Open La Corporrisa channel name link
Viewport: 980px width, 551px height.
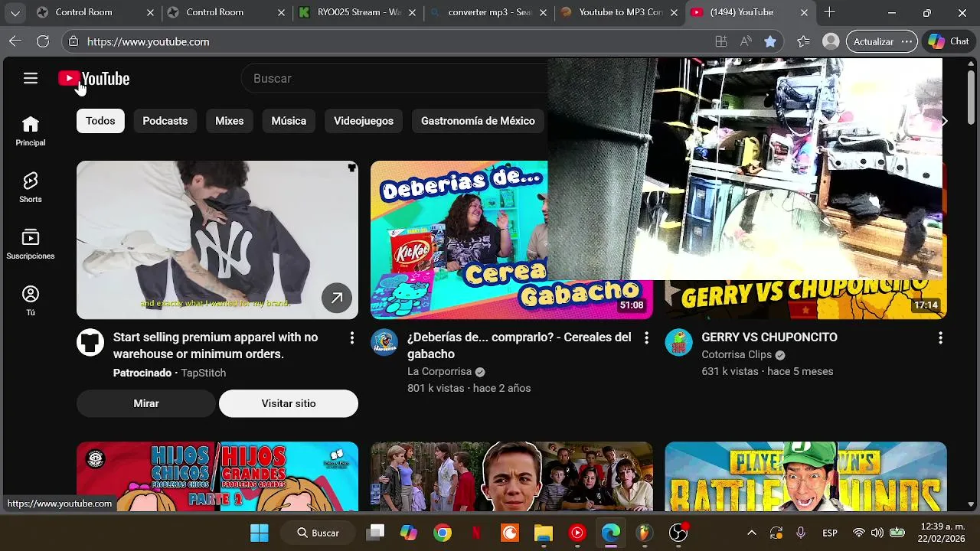[439, 372]
